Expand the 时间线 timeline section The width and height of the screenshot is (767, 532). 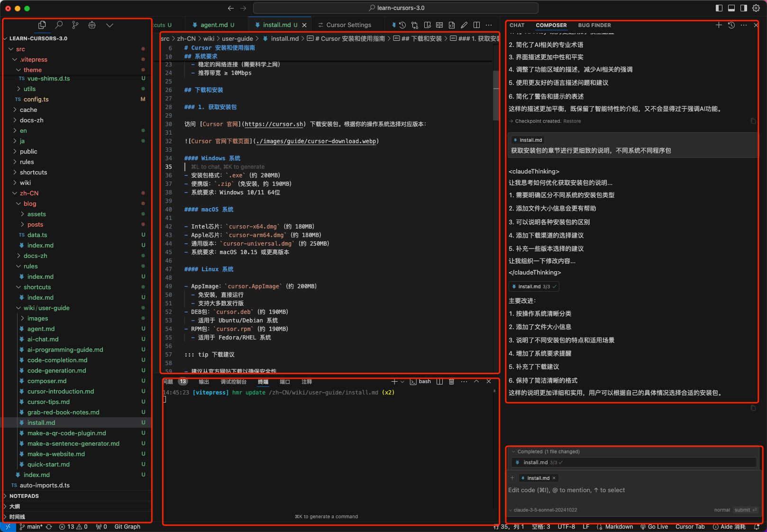coord(77,517)
